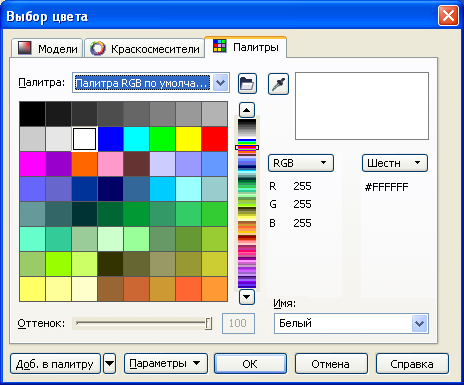Click the open palette folder icon
Viewport: 464px width, 385px height.
[247, 83]
